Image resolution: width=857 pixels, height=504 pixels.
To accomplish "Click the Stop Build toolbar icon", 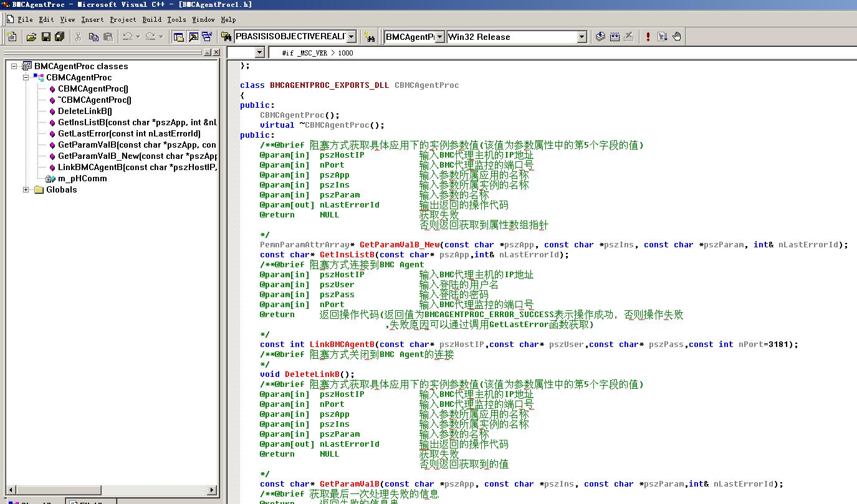I will pos(629,37).
